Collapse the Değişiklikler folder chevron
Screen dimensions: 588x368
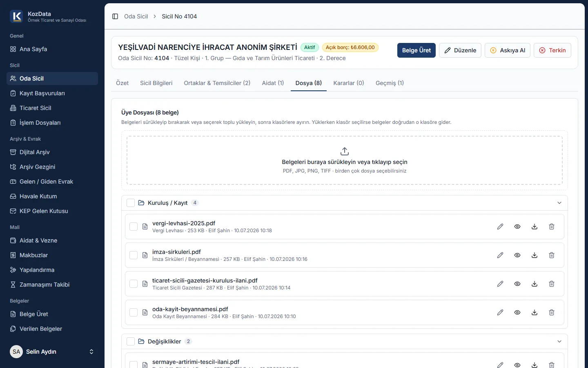coord(559,341)
